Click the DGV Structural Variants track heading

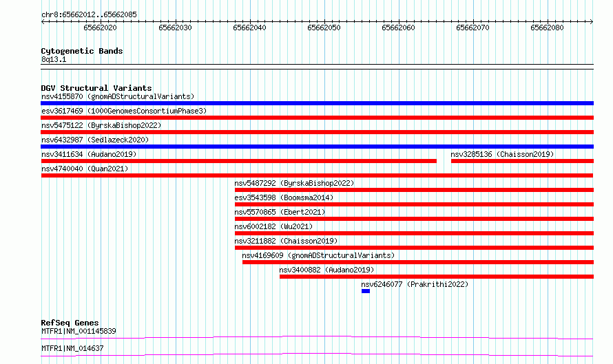click(96, 88)
